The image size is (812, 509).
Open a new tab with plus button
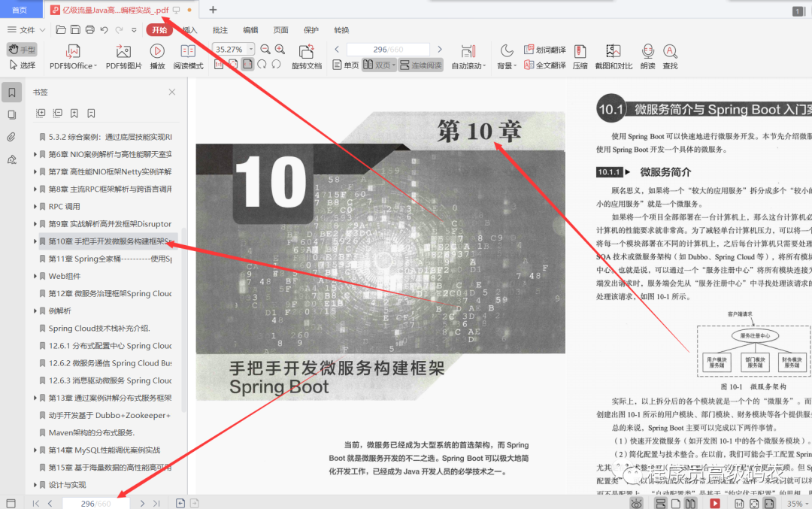pos(213,10)
